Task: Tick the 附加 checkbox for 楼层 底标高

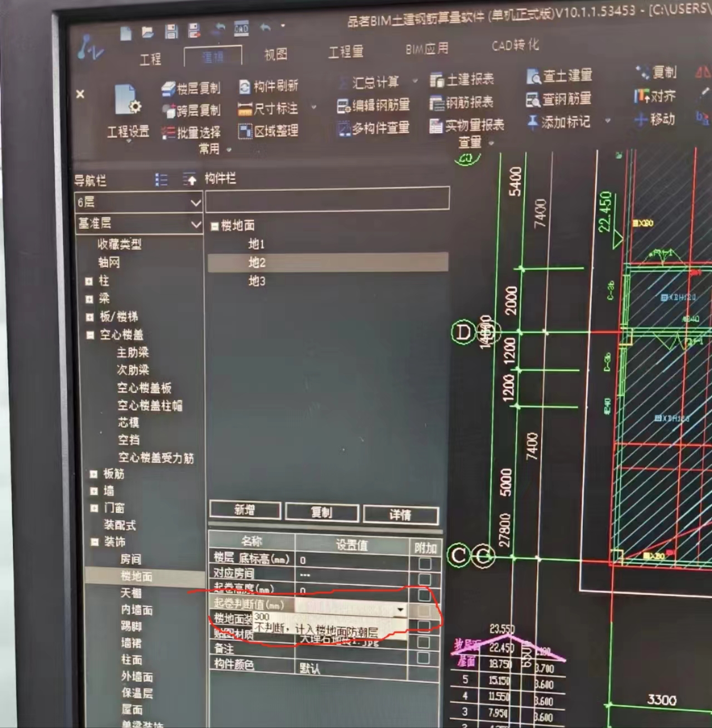Action: pos(425,563)
